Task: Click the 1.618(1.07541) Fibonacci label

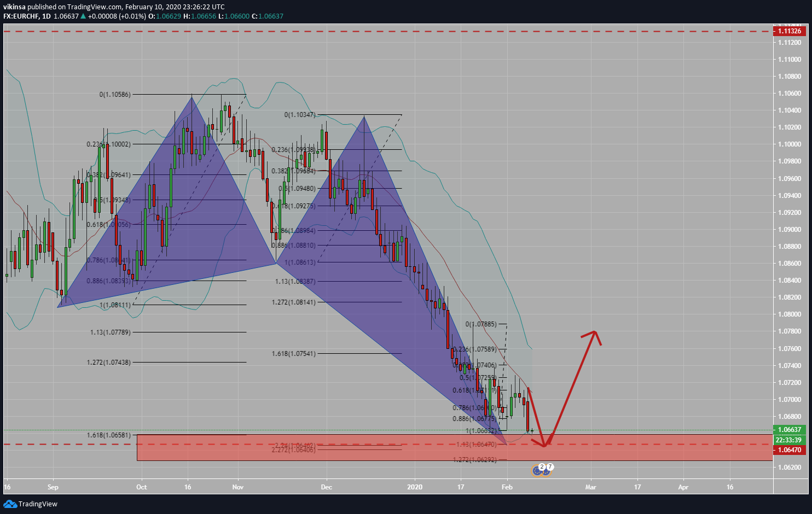Action: pos(294,353)
